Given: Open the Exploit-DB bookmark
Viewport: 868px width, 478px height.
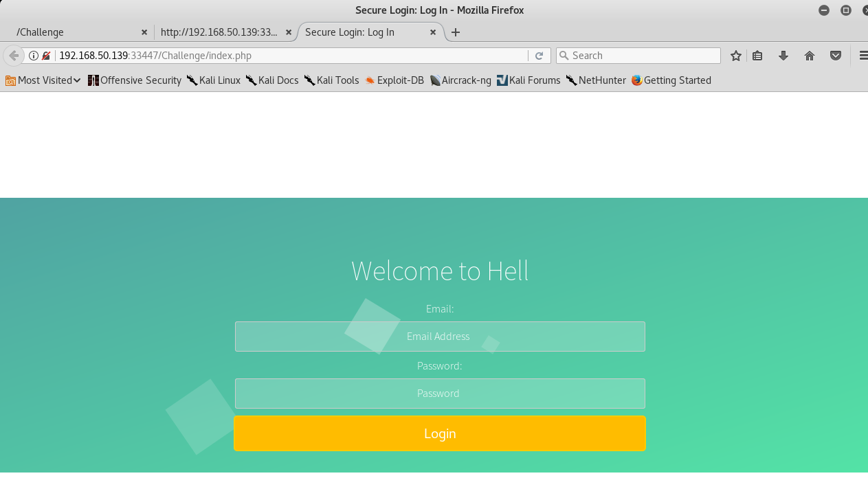Looking at the screenshot, I should (394, 80).
